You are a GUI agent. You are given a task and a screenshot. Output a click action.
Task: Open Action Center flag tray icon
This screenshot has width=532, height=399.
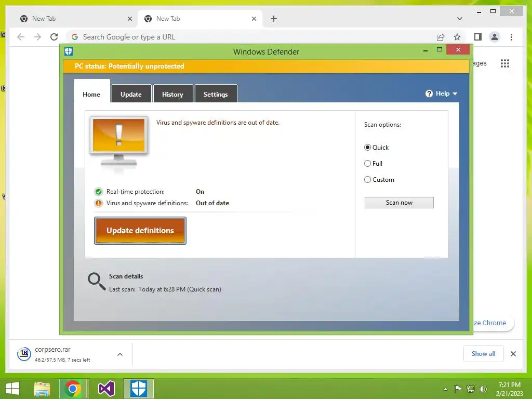tap(458, 389)
